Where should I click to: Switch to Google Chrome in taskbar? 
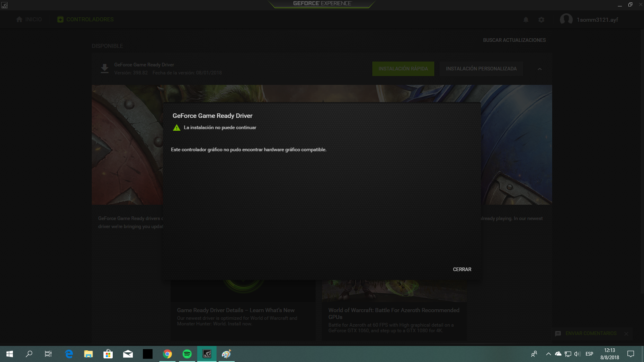[167, 354]
